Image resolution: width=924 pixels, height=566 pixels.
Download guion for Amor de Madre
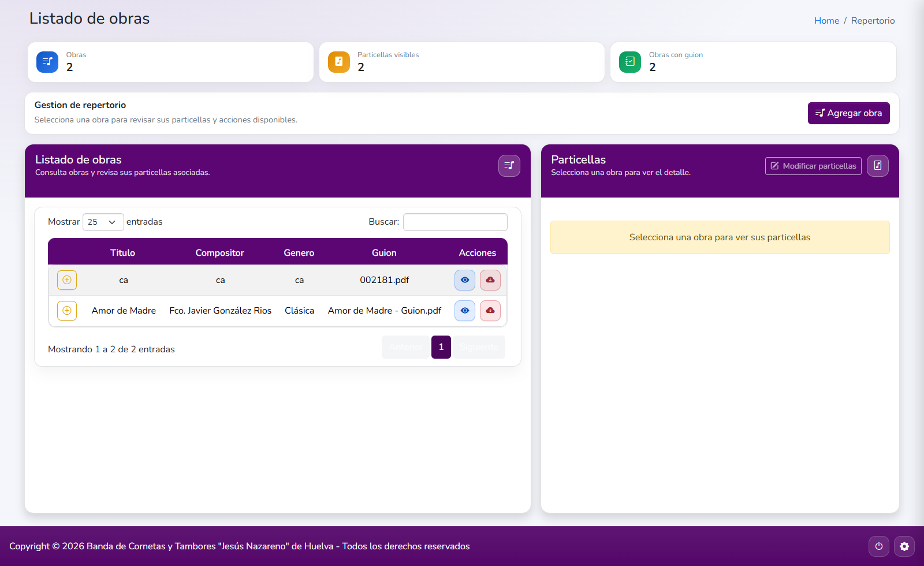[490, 311]
